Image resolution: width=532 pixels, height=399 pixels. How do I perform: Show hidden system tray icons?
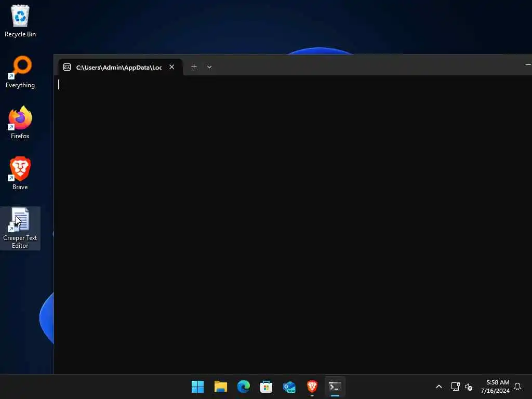pyautogui.click(x=438, y=387)
